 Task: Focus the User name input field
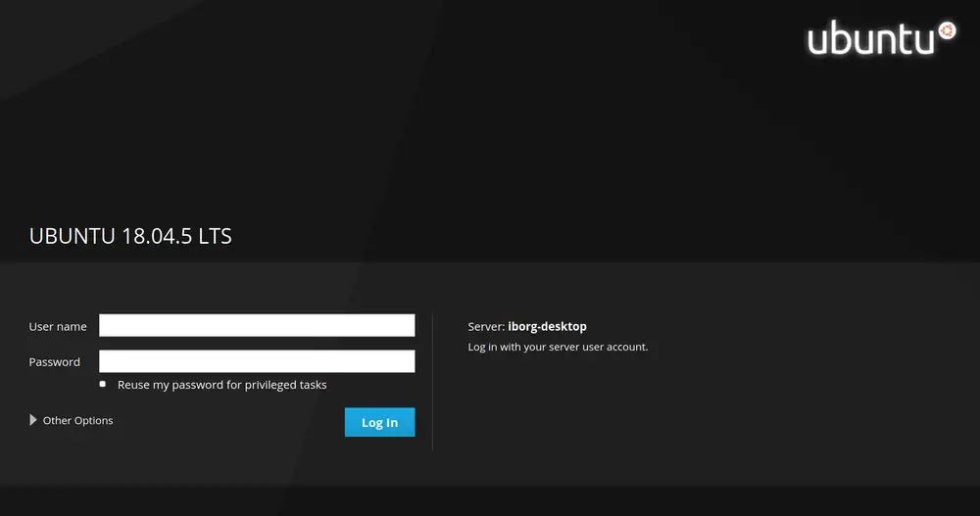pos(257,325)
